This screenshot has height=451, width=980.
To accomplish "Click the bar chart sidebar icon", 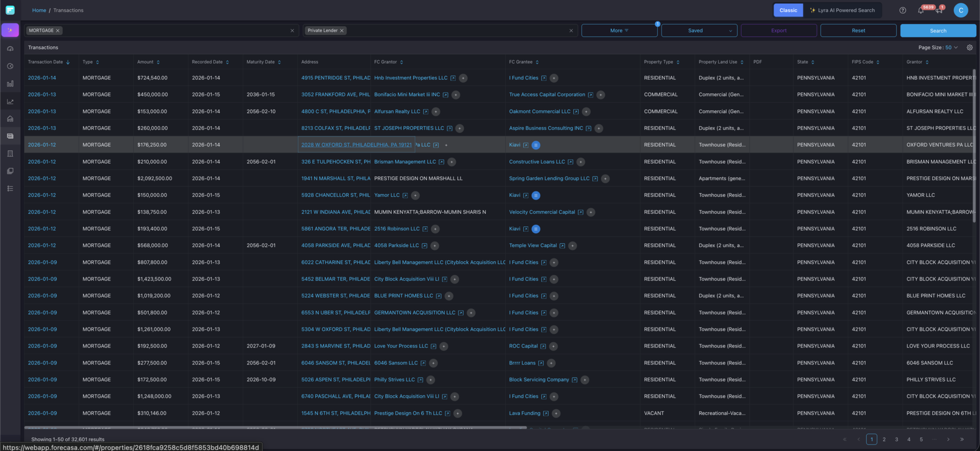I will [10, 84].
